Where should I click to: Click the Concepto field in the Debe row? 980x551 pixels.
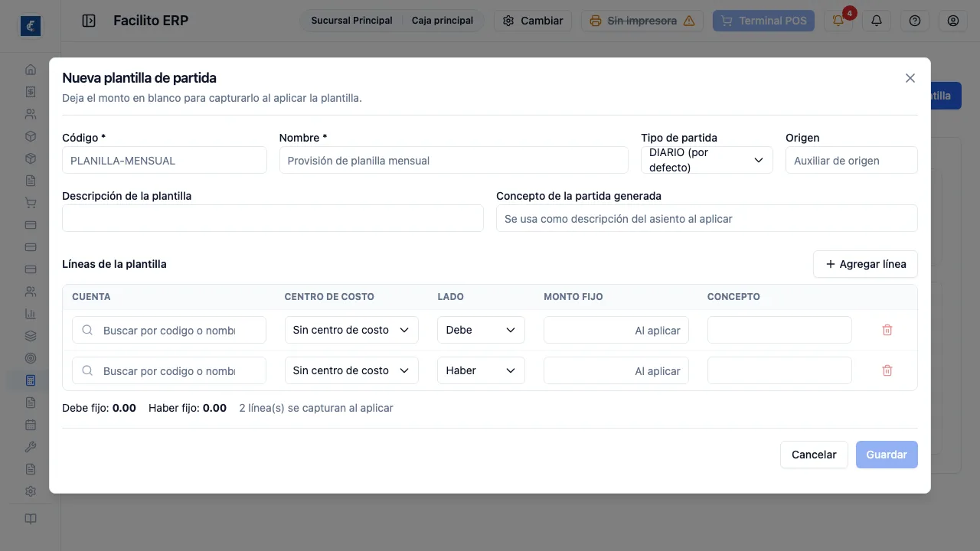pyautogui.click(x=779, y=330)
